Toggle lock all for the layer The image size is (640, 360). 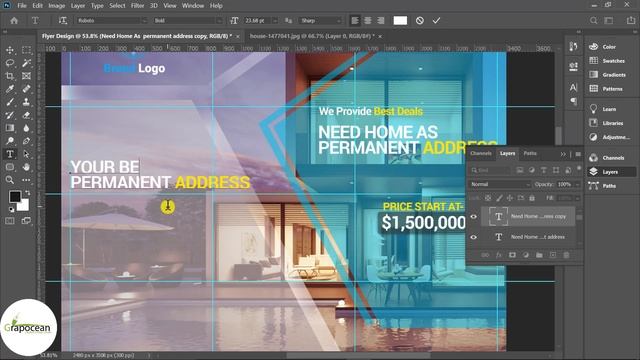(x=532, y=198)
